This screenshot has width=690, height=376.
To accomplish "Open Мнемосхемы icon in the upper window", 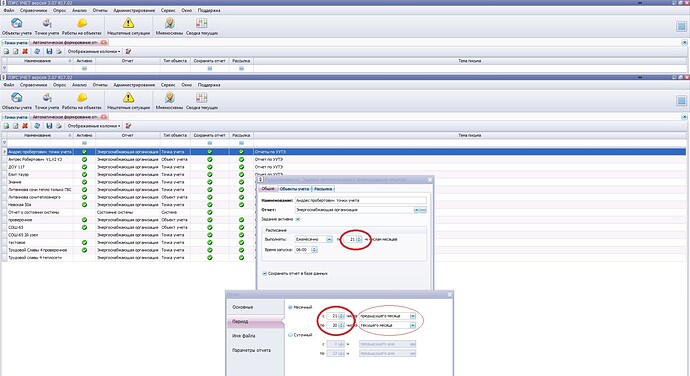I will 169,26.
